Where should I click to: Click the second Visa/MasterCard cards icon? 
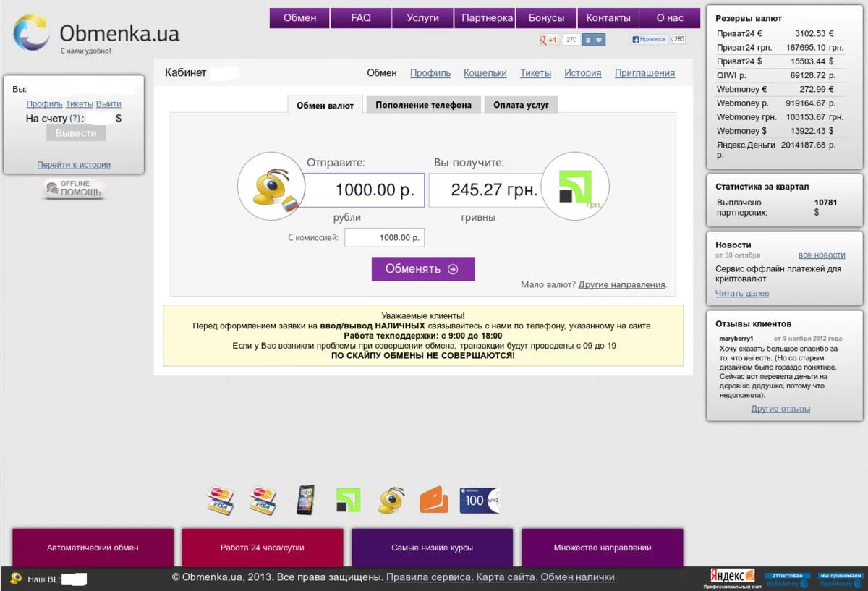263,500
